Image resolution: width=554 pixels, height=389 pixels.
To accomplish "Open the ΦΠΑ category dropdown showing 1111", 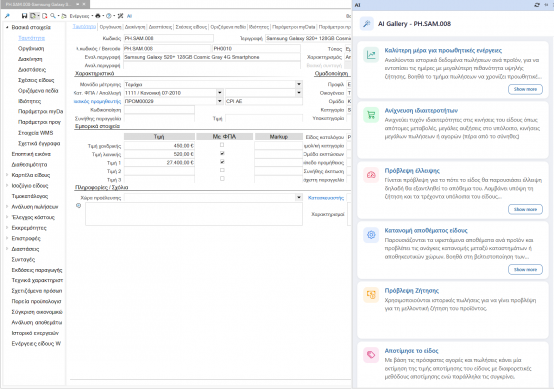I will tap(219, 93).
